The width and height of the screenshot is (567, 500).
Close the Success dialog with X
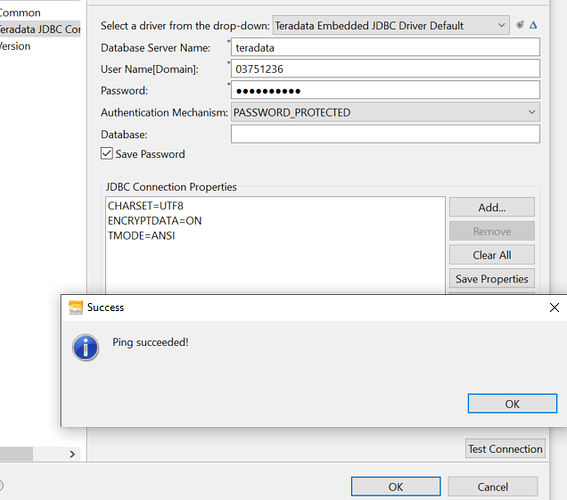[554, 308]
